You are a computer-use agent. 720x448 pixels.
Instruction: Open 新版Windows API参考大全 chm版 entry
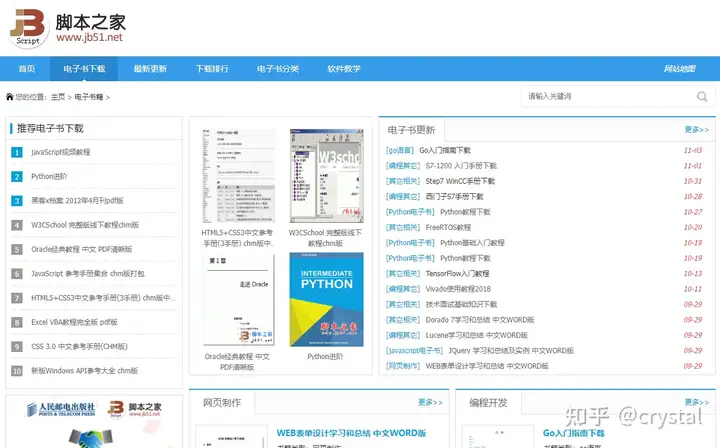tap(84, 371)
